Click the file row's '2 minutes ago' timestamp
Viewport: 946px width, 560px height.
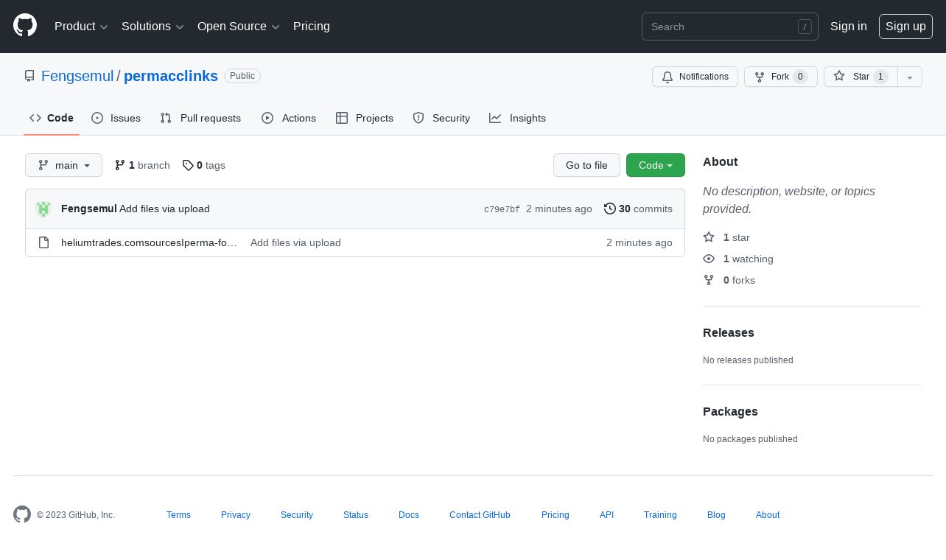640,242
